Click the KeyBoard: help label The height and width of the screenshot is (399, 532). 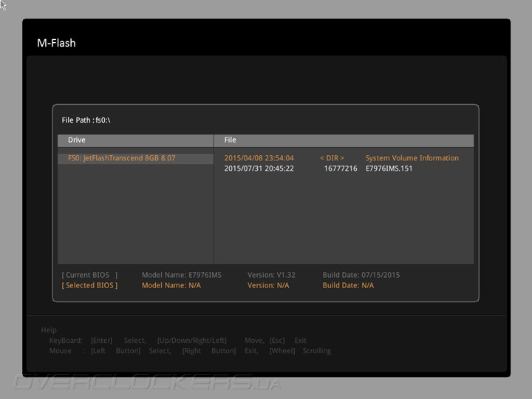pyautogui.click(x=66, y=341)
